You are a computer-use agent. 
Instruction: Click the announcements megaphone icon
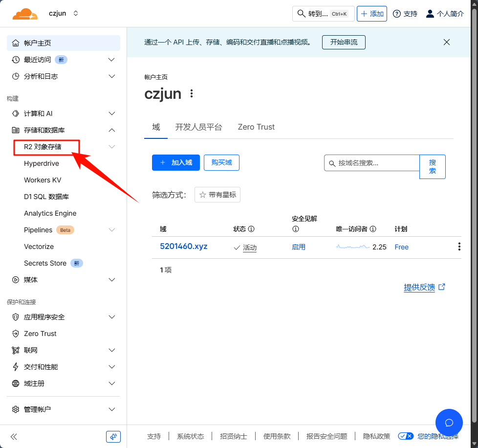[113, 437]
